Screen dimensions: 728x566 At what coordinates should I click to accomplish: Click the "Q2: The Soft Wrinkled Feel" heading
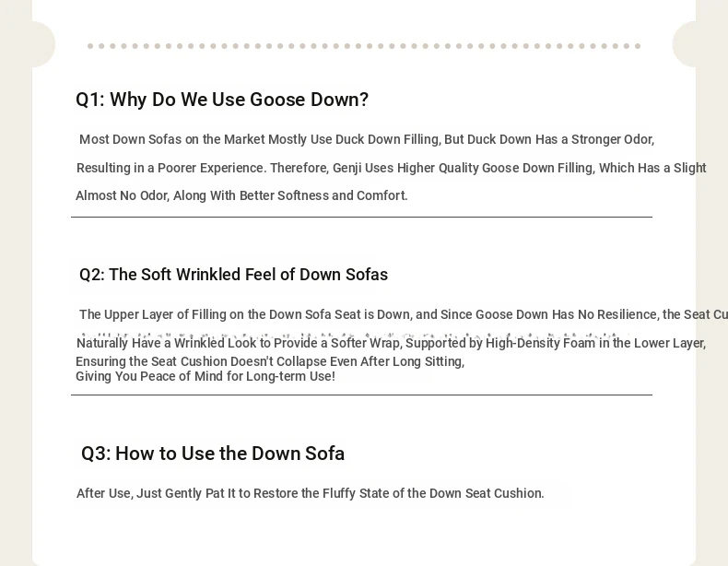click(x=233, y=275)
